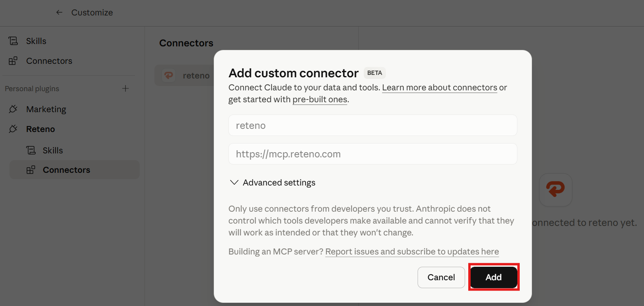Select the reteno connector row

click(x=184, y=75)
